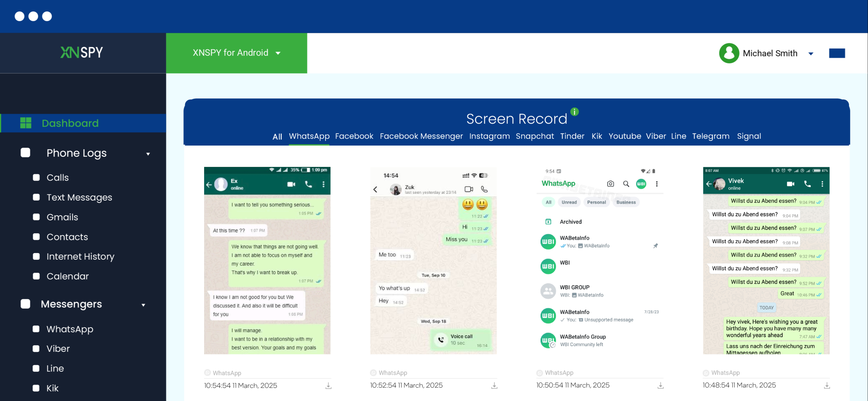The image size is (868, 401).
Task: Click the back arrow in Ex chat
Action: click(209, 185)
